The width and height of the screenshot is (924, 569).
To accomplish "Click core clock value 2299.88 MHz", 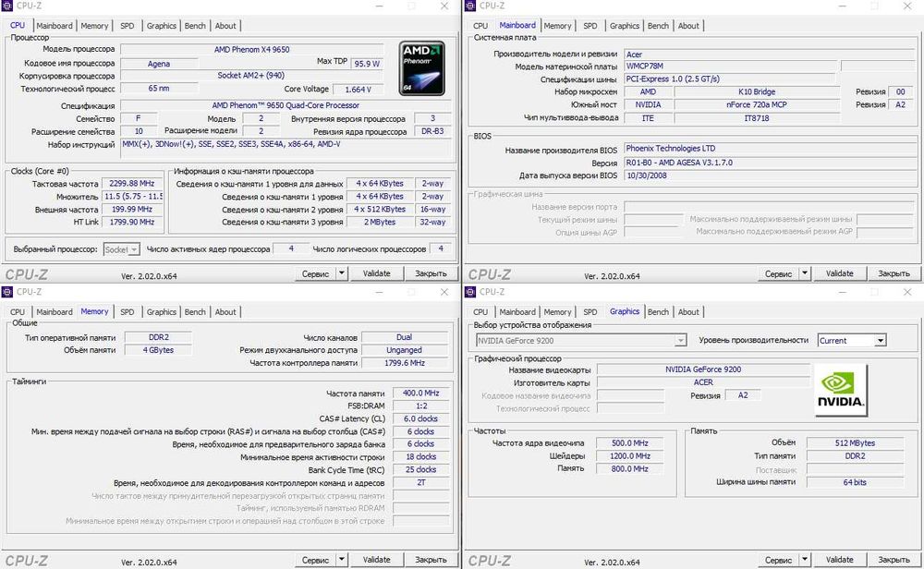I will (132, 184).
